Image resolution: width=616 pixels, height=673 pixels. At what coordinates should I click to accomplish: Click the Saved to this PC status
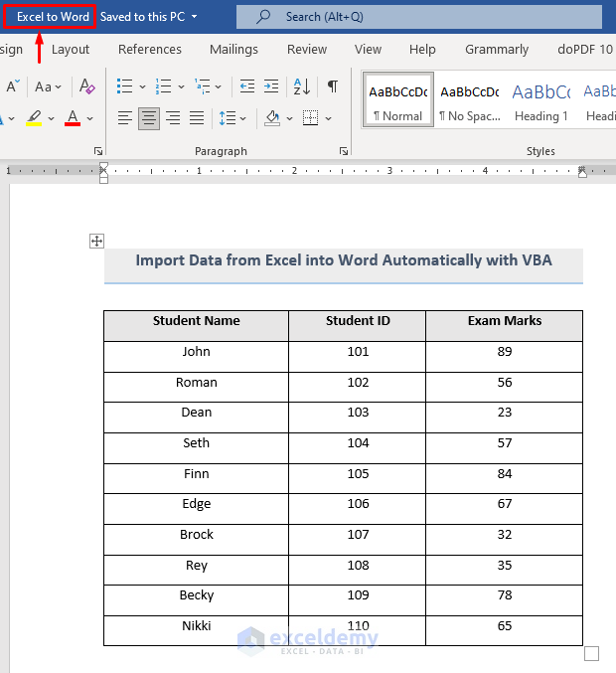point(148,17)
